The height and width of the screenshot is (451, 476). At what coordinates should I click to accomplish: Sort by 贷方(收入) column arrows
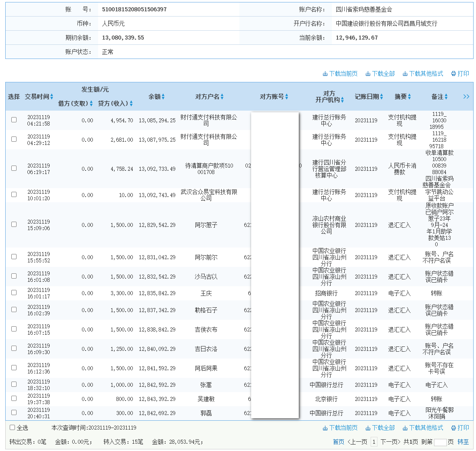click(131, 103)
